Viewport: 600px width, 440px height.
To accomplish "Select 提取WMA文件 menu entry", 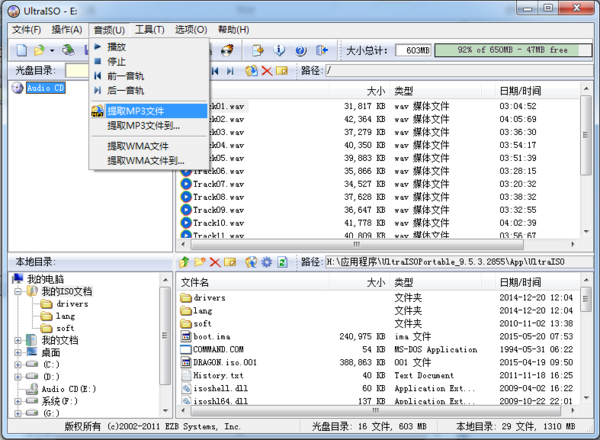I will (150, 146).
